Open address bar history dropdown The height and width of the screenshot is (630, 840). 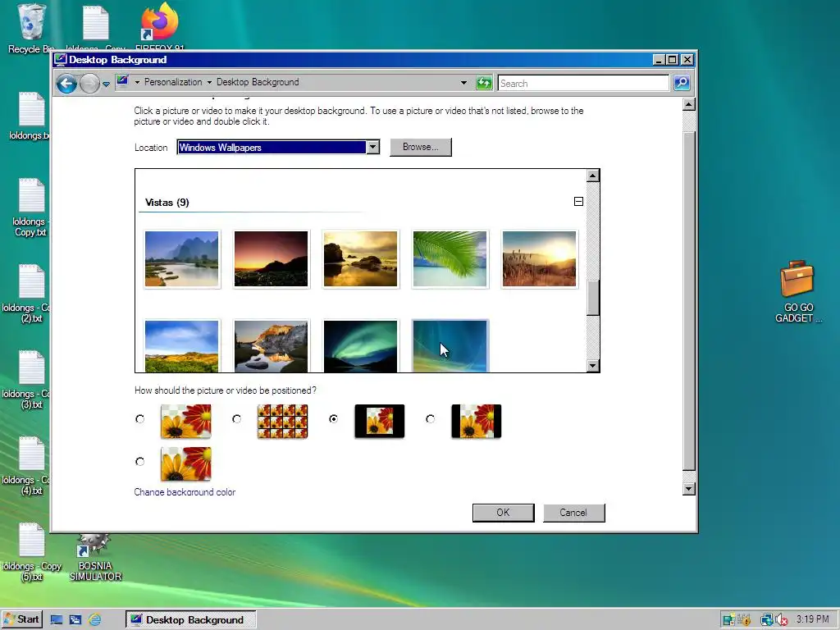(463, 83)
